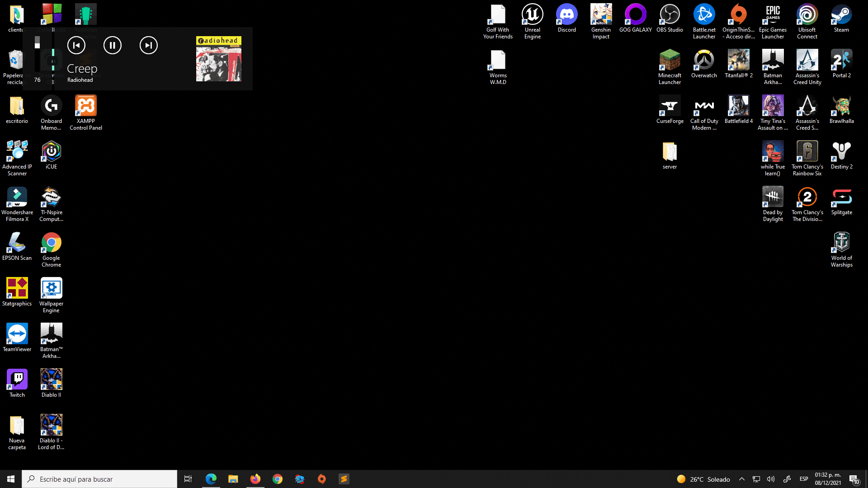Open the server folder on desktop

click(x=670, y=155)
